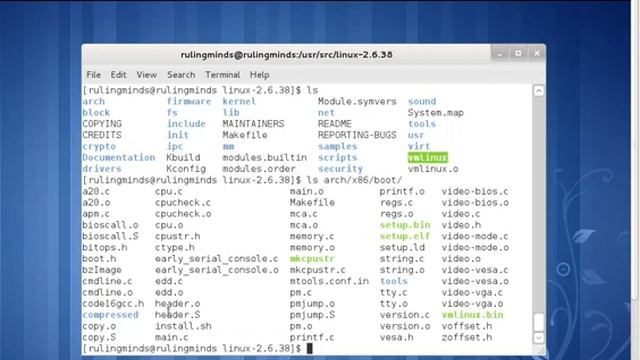Click the green mkcpustr executable name
Screen dimensions: 640x360
click(x=312, y=259)
